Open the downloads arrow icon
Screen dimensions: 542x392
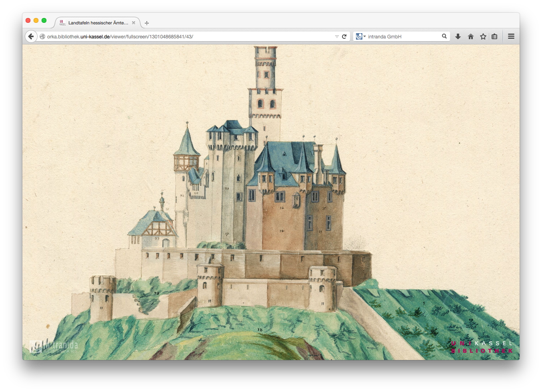coord(458,36)
